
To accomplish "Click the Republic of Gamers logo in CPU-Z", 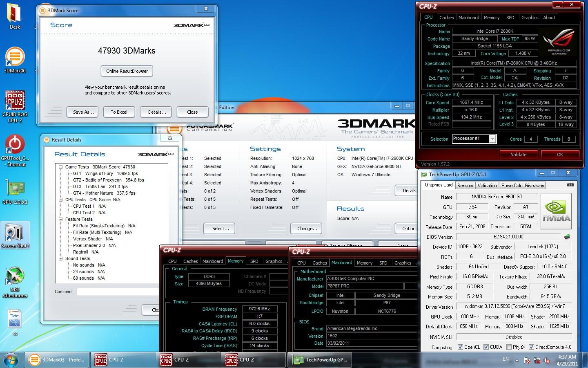I will point(559,41).
